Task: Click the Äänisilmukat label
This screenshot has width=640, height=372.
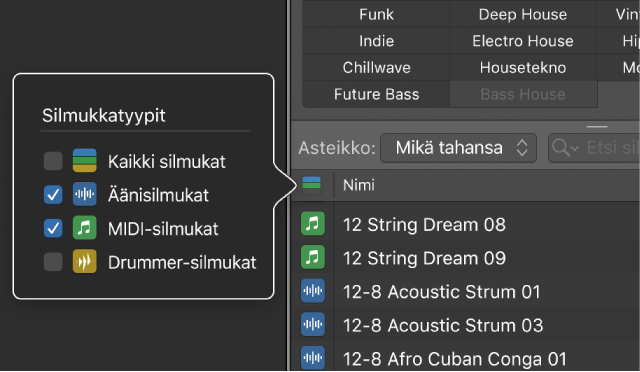Action: [x=158, y=195]
